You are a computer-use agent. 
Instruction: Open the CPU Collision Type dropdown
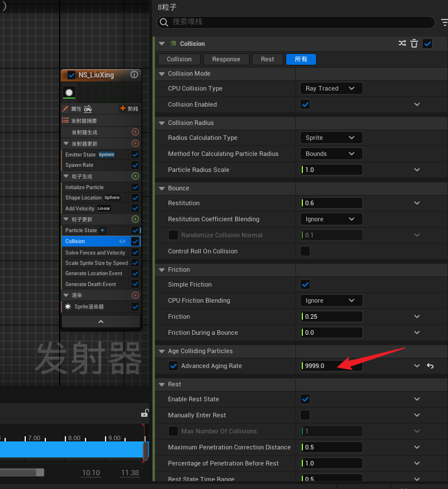click(332, 88)
